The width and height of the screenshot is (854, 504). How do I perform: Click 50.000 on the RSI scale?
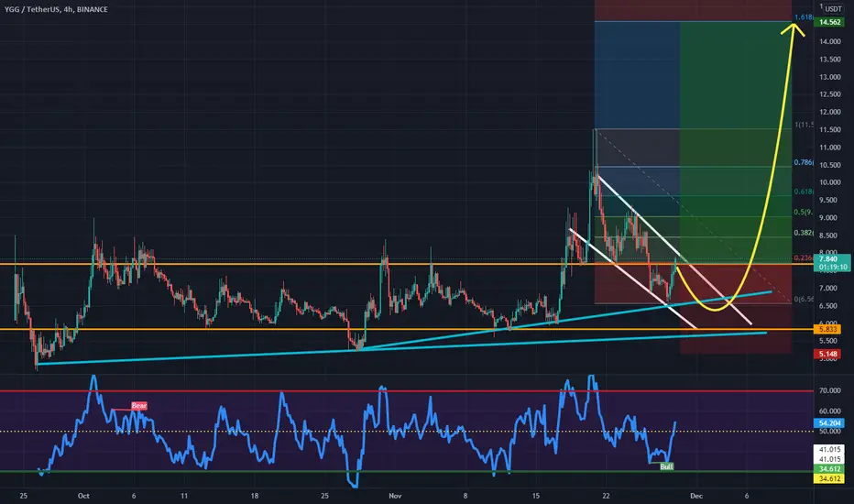(829, 432)
